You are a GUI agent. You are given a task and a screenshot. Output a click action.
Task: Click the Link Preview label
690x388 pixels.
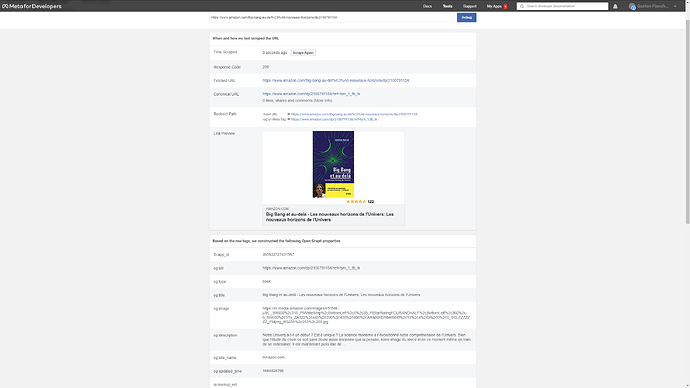(x=224, y=133)
